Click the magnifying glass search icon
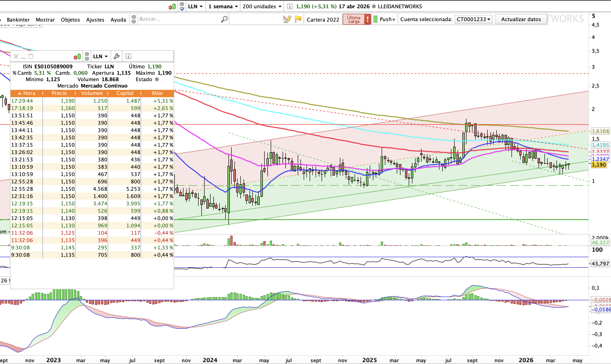This screenshot has width=611, height=364. 224,19
